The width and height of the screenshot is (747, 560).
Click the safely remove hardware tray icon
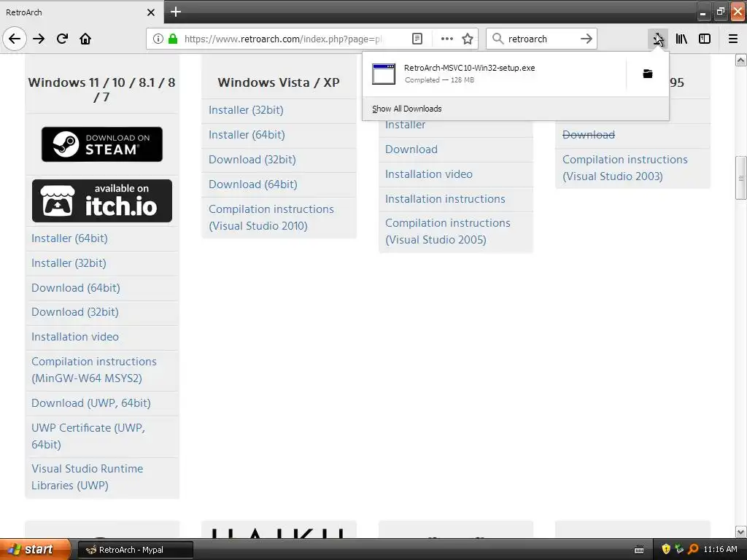(679, 550)
